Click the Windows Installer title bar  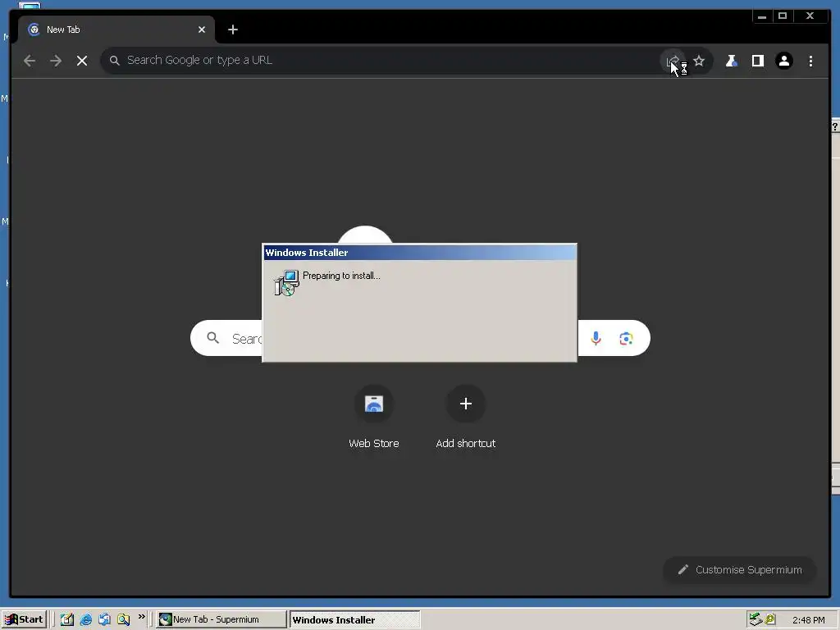(x=420, y=253)
